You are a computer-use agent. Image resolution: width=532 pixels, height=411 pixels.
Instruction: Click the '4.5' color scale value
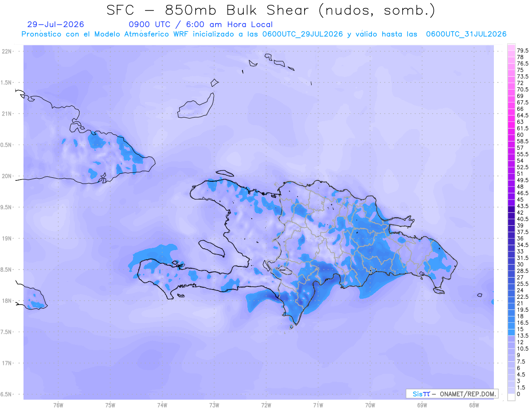(521, 375)
